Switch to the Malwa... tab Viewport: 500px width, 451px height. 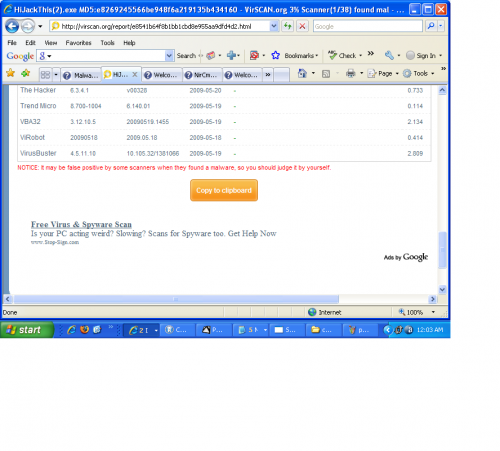(81, 75)
